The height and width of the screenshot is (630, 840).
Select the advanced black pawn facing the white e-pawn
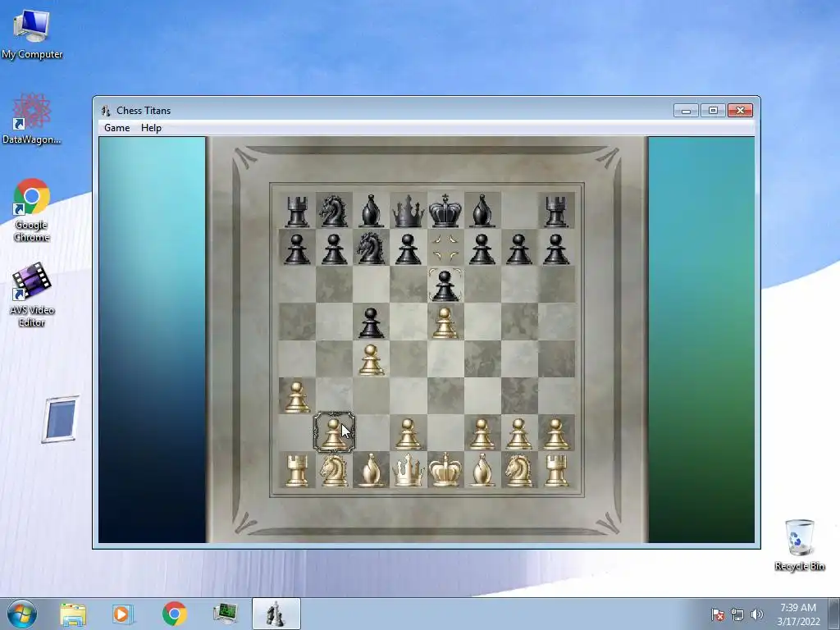445,285
